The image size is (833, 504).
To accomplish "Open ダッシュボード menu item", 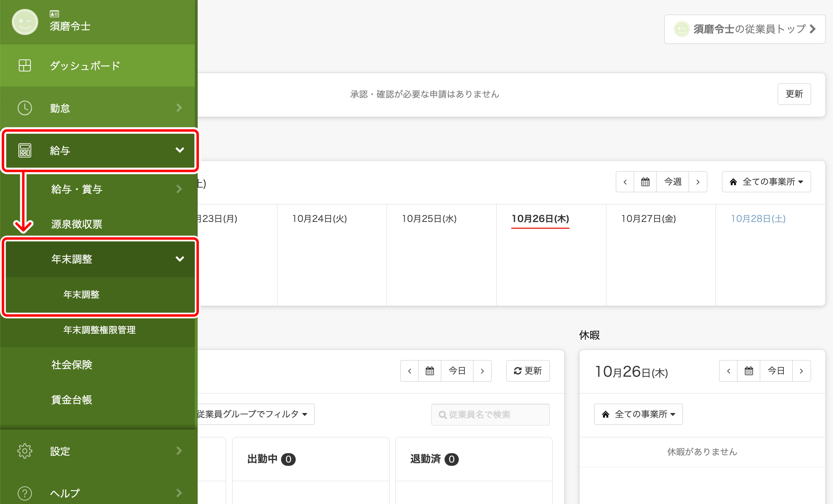I will pos(98,65).
